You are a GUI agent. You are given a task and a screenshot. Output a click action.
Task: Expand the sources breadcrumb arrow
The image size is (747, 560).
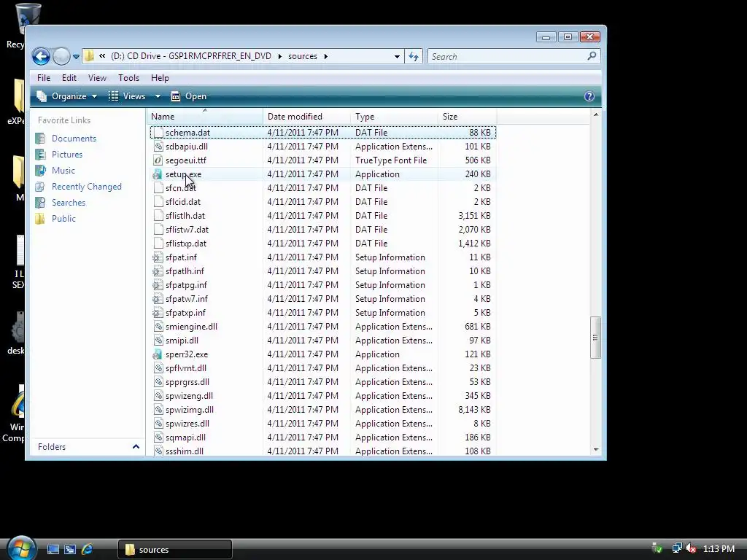pos(326,56)
